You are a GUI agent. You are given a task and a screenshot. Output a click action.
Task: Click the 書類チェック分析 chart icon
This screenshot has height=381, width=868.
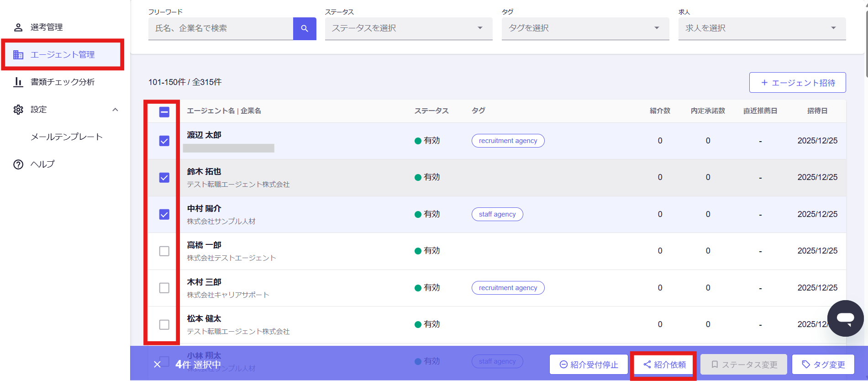[18, 82]
